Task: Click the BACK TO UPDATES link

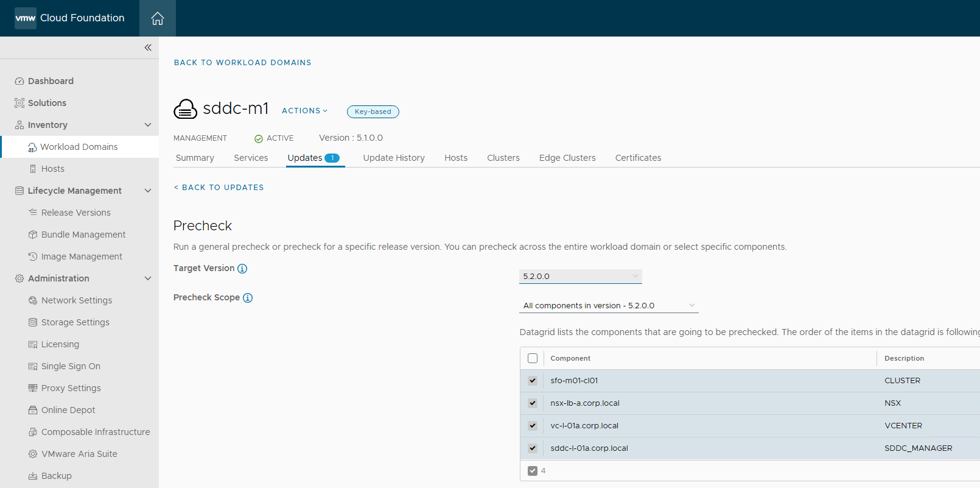Action: point(219,188)
